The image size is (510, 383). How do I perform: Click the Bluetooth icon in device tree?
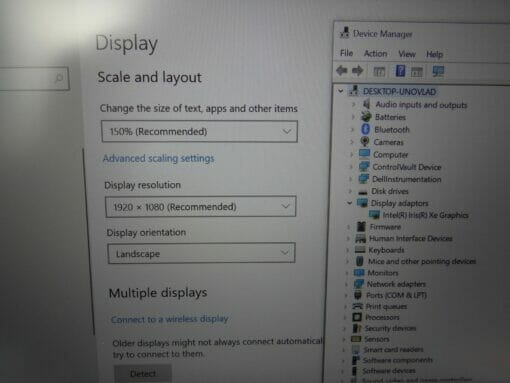pyautogui.click(x=366, y=129)
